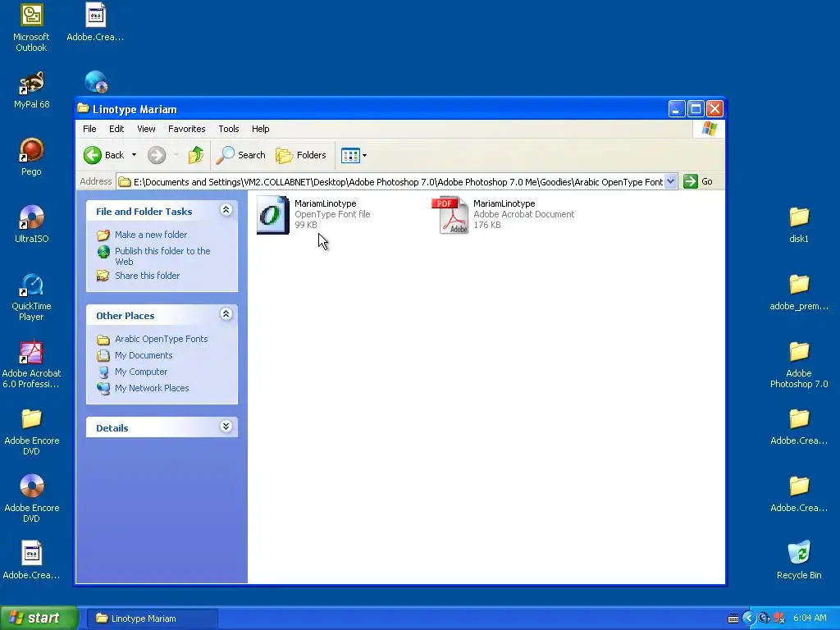The width and height of the screenshot is (840, 630).
Task: Click the green Back arrow button
Action: pos(92,155)
